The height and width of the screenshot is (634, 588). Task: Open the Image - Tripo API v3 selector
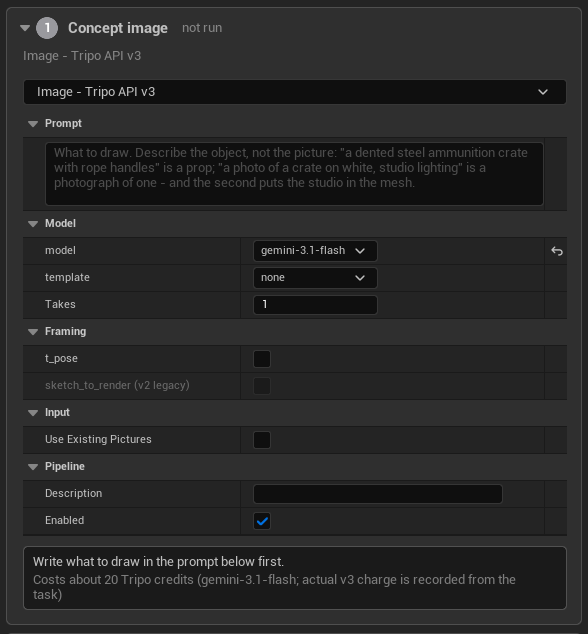pyautogui.click(x=295, y=92)
